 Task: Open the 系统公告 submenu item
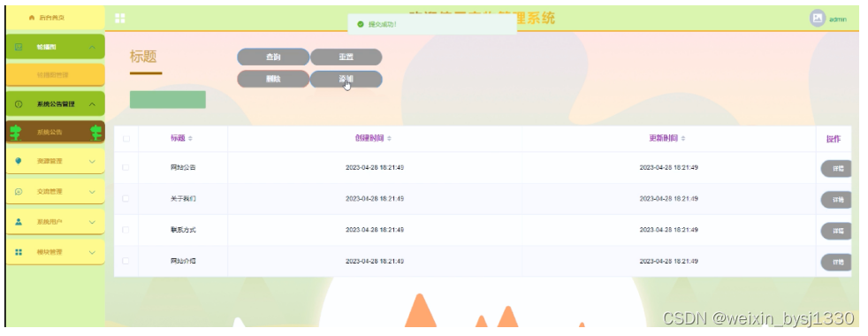pyautogui.click(x=55, y=133)
